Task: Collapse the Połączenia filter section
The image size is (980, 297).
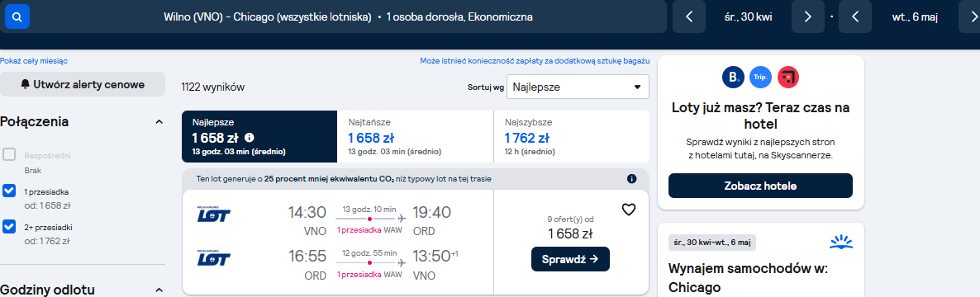Action: (159, 121)
